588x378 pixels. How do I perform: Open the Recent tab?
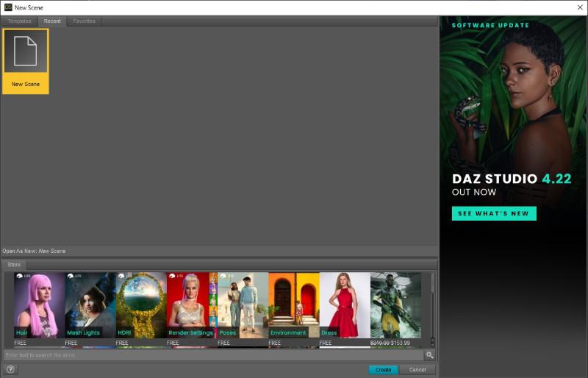click(52, 21)
